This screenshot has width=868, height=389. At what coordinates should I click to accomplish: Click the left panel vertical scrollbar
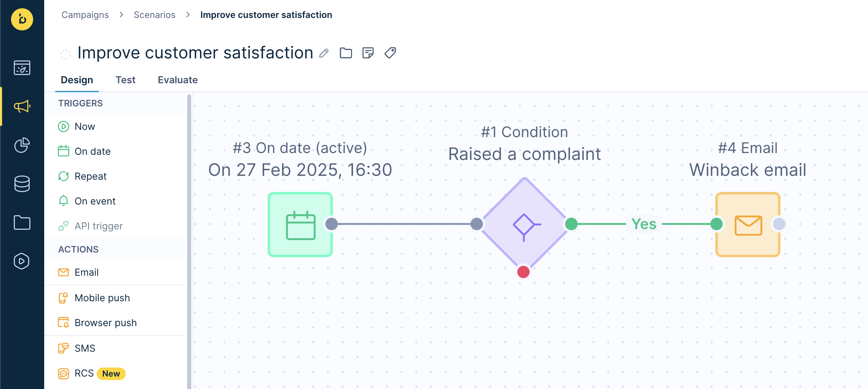coord(189,241)
